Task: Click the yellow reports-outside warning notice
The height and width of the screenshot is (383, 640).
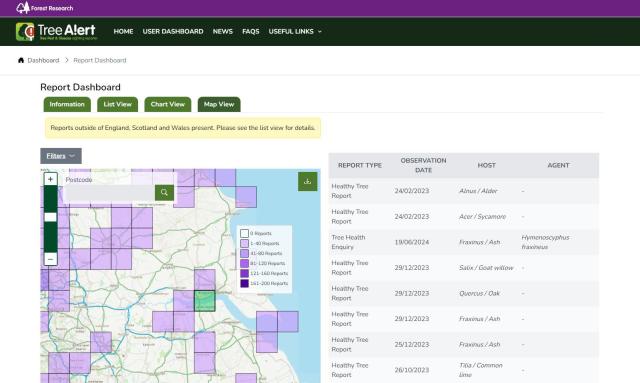Action: (x=183, y=128)
